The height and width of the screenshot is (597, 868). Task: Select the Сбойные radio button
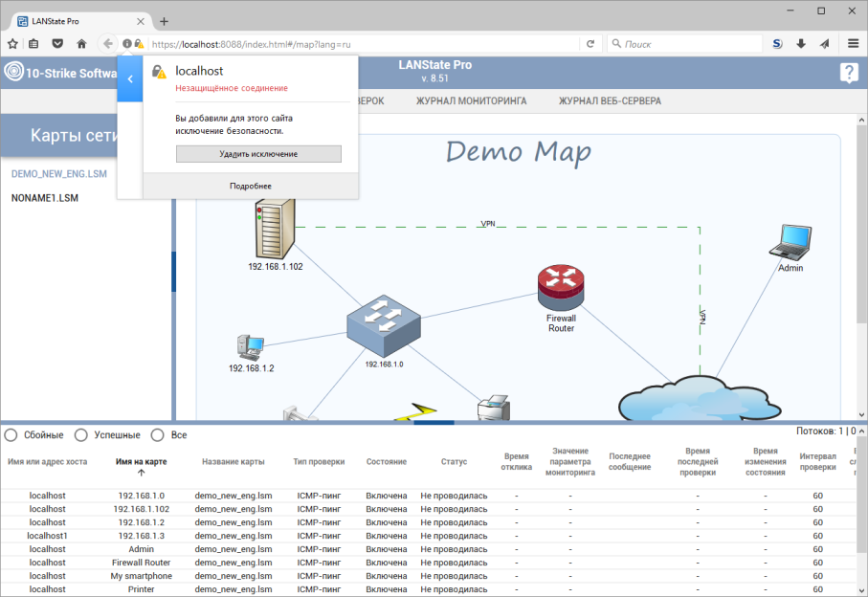11,435
